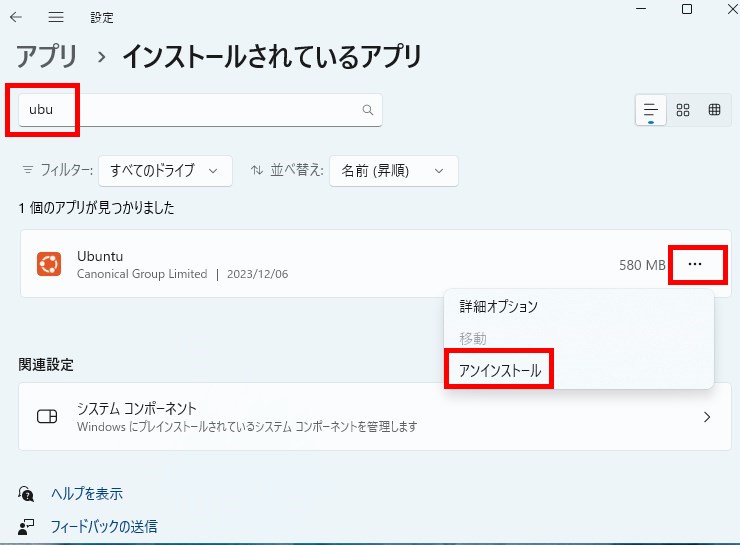This screenshot has height=545, width=740.
Task: Go back with the arrow icon
Action: [x=16, y=17]
